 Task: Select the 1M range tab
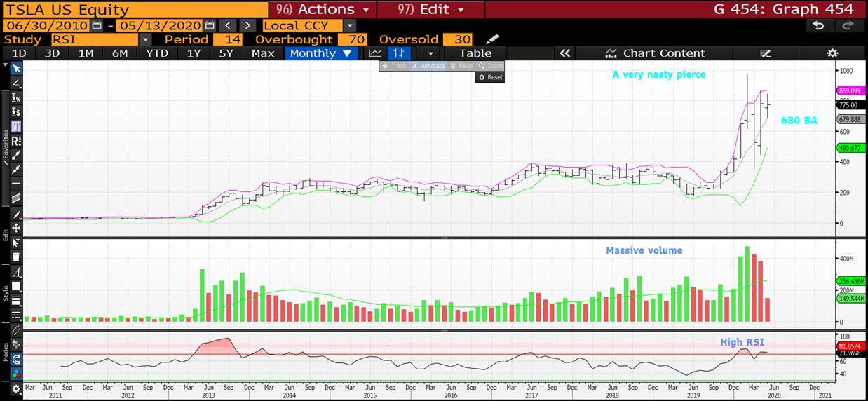click(86, 53)
